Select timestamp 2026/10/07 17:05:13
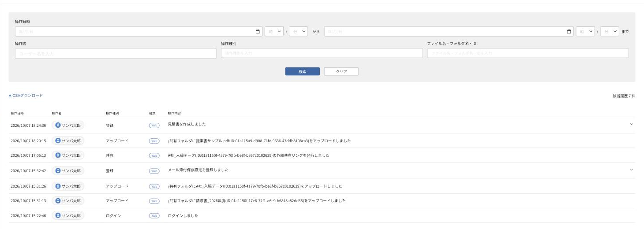Screen dimensions: 644x229 click(28, 156)
